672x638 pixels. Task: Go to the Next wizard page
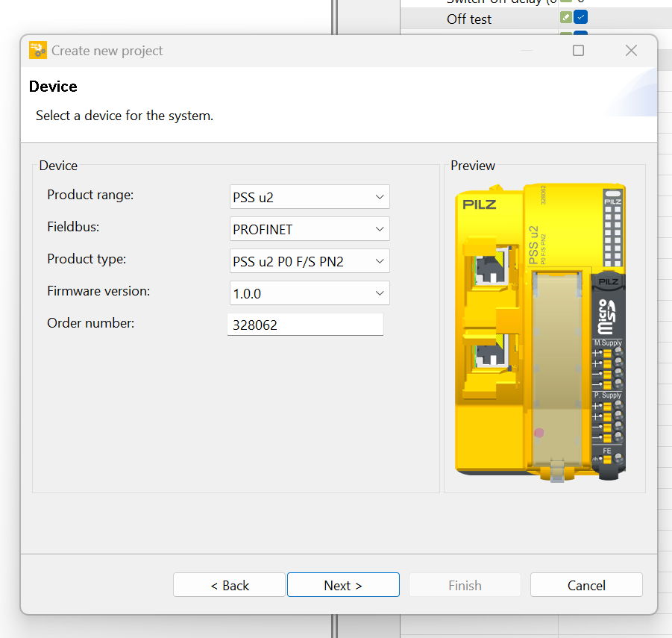point(343,585)
